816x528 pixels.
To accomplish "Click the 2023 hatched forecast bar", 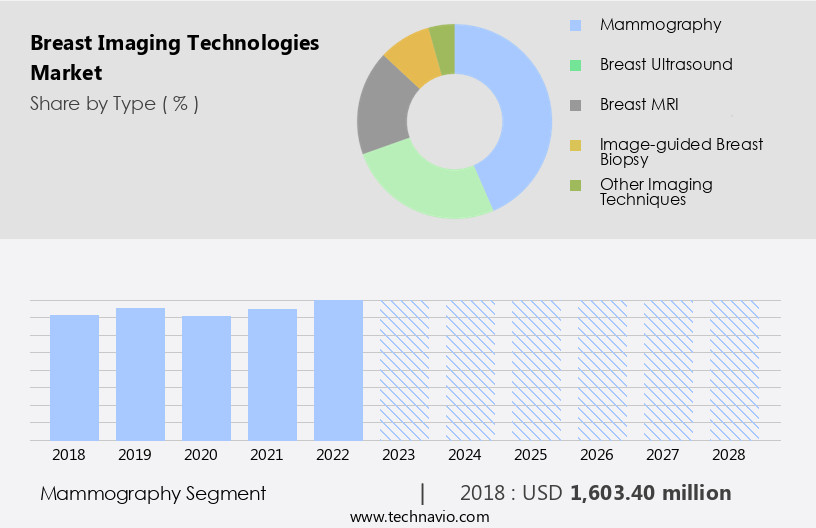I will 404,370.
